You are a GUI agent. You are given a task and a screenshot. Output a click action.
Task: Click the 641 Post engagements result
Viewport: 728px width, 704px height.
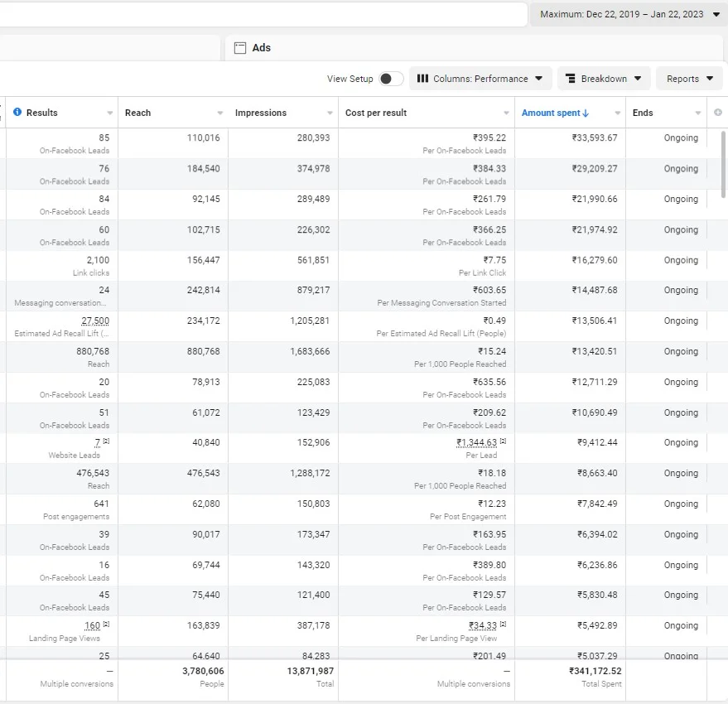[x=101, y=504]
